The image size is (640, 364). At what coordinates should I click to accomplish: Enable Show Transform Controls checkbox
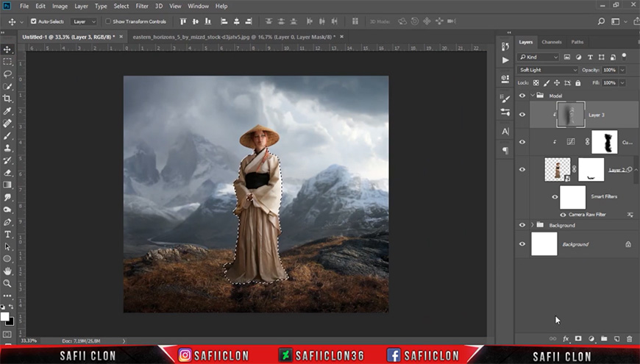tap(108, 21)
